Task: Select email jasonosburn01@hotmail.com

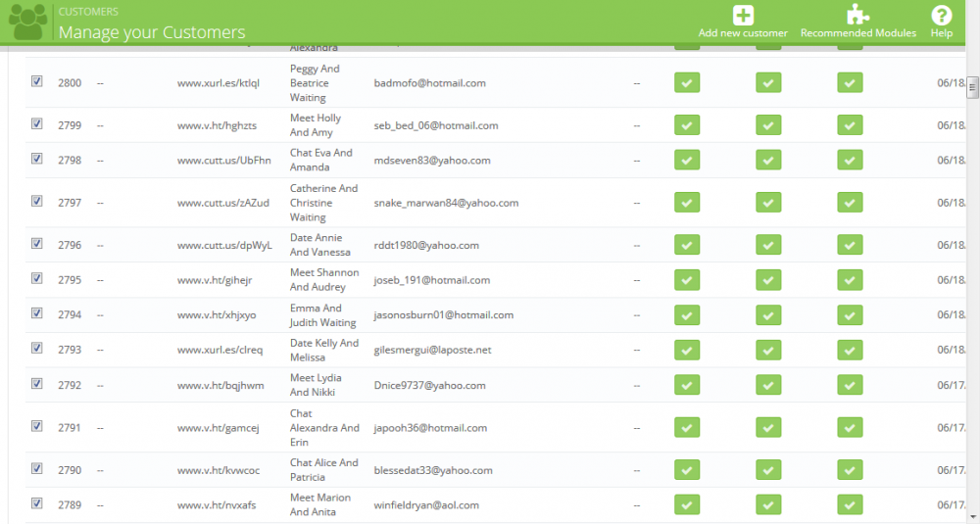Action: click(443, 314)
